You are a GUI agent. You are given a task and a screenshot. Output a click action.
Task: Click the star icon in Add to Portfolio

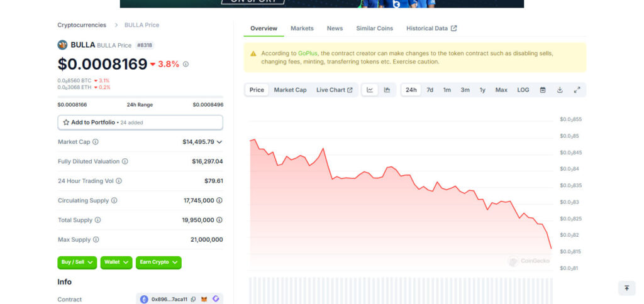point(66,122)
